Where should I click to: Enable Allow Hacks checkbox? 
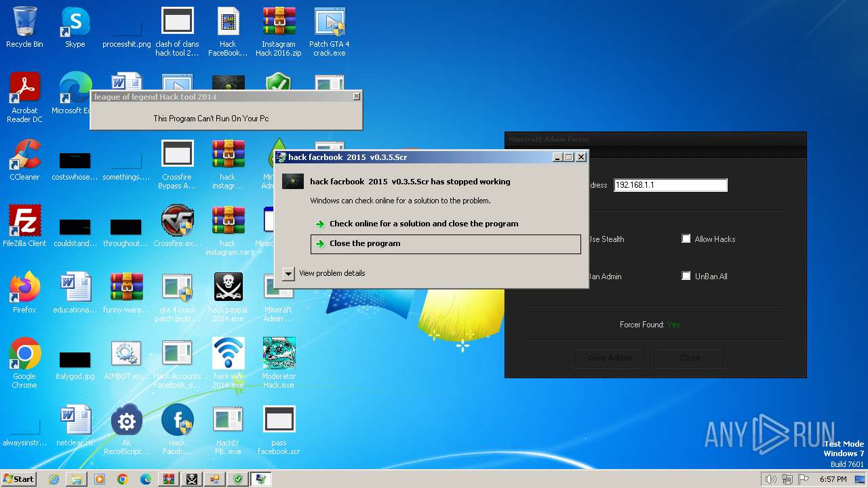[x=686, y=239]
